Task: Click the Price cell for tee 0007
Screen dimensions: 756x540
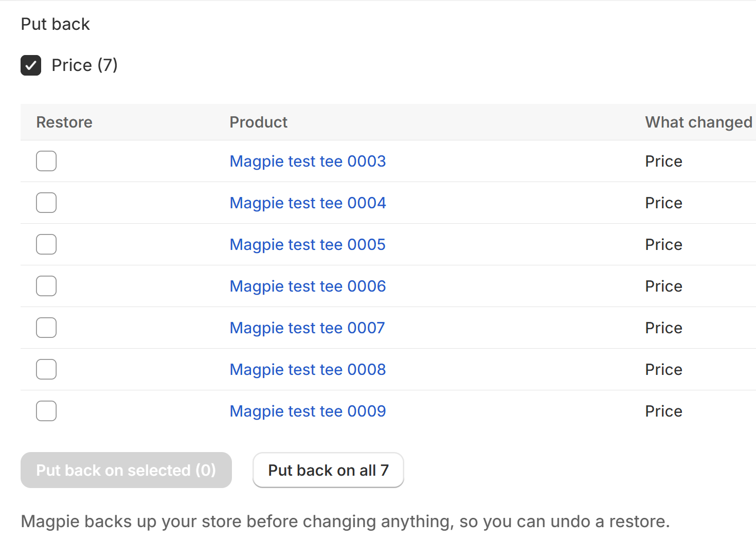Action: [x=663, y=328]
